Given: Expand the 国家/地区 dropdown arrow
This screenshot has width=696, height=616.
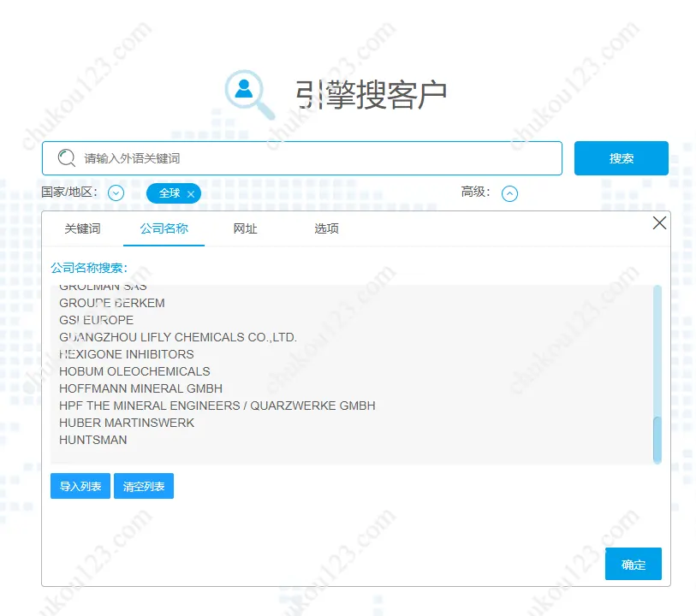Looking at the screenshot, I should click(116, 193).
